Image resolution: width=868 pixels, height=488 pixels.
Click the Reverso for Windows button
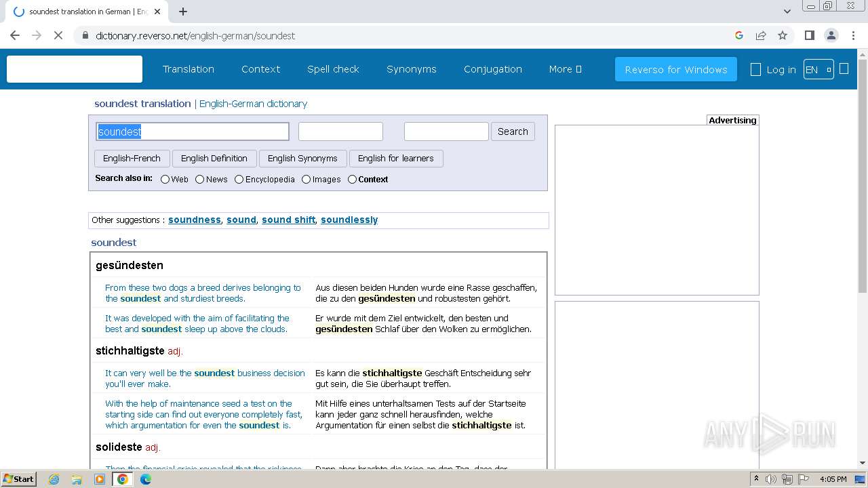(676, 69)
